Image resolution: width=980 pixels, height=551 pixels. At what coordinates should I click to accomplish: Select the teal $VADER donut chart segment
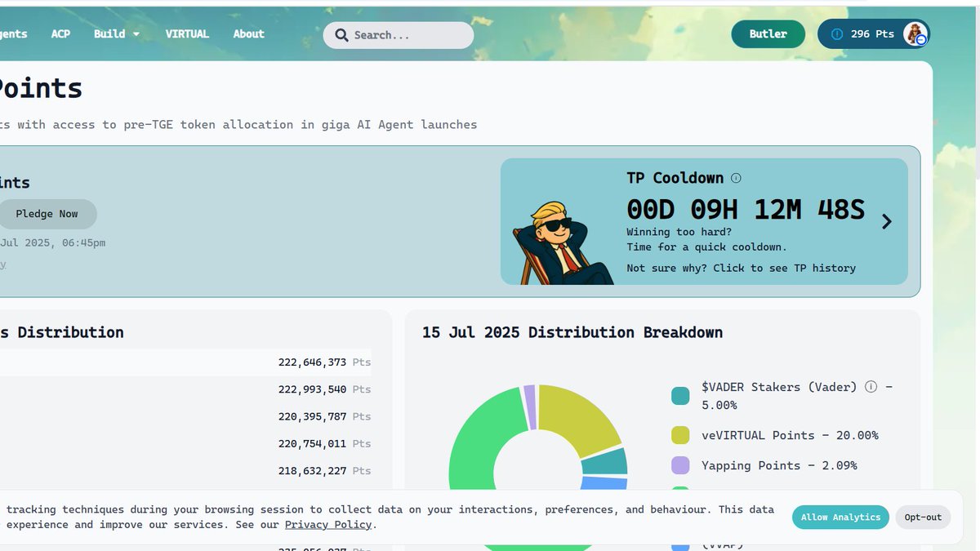pyautogui.click(x=606, y=461)
